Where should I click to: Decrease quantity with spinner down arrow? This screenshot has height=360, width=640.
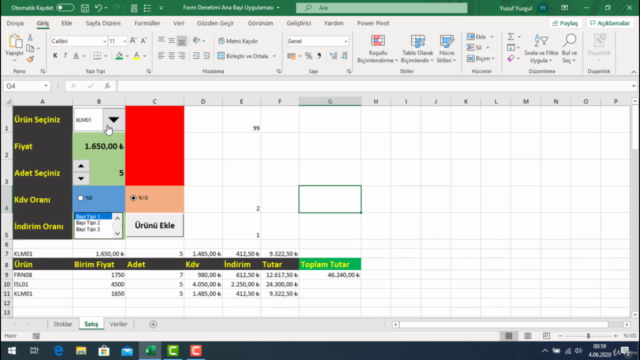(x=81, y=178)
